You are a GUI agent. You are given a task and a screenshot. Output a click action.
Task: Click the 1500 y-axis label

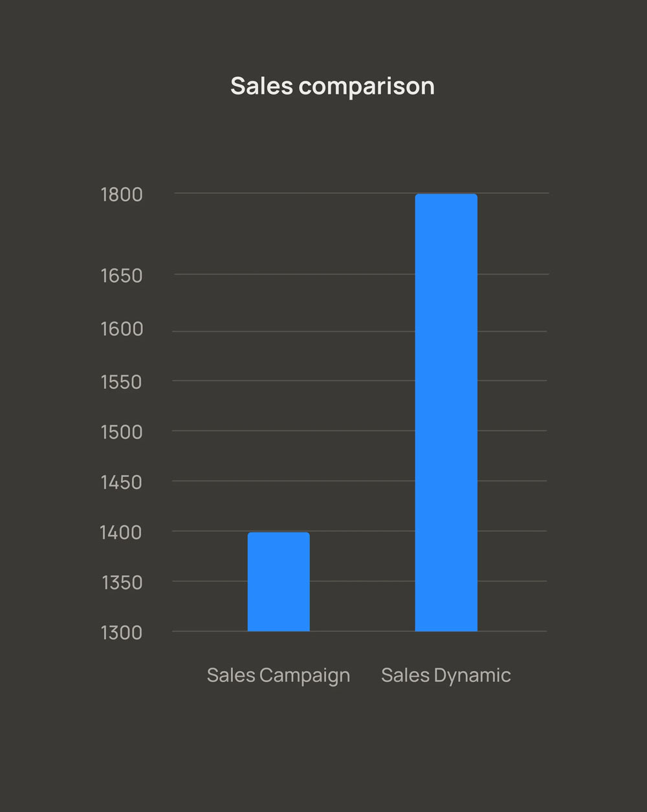[x=122, y=432]
